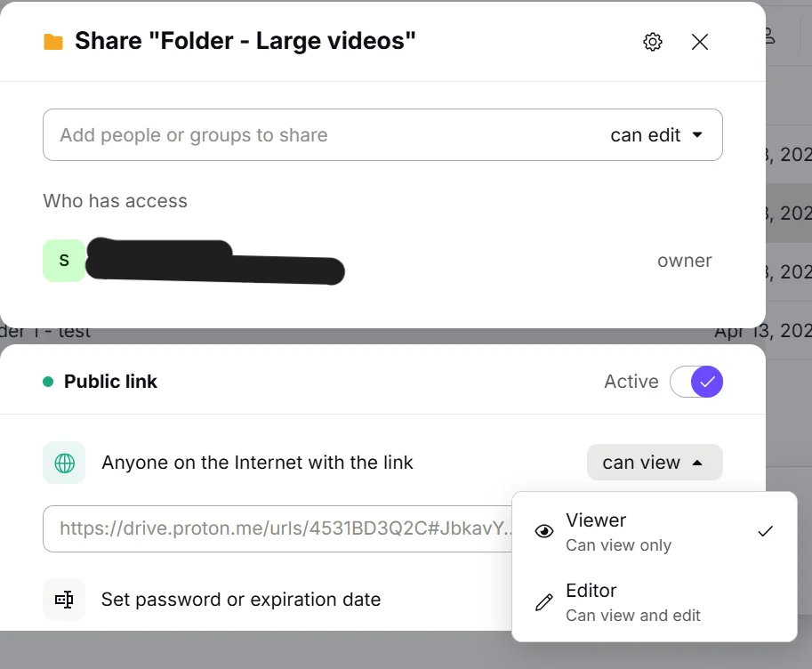Open share settings via gear icon
This screenshot has width=812, height=669.
pyautogui.click(x=652, y=41)
